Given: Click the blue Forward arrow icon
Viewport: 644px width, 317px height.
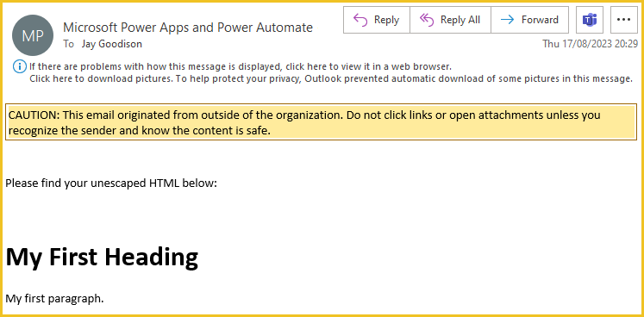Looking at the screenshot, I should point(508,20).
